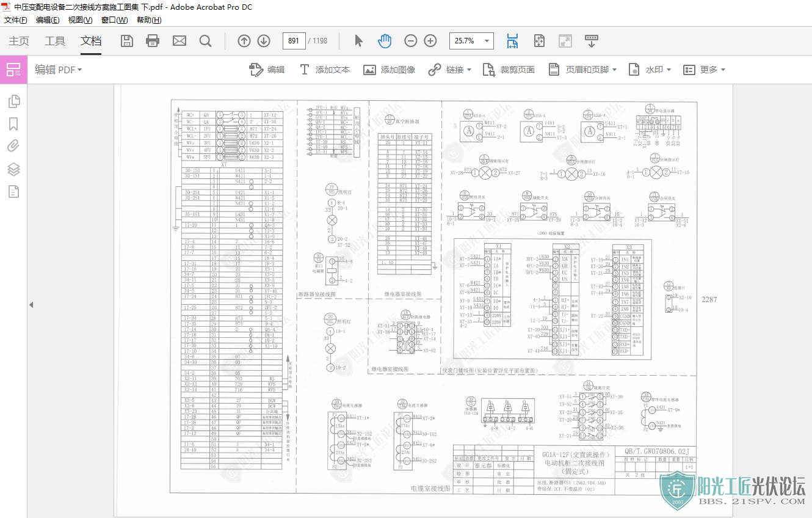The height and width of the screenshot is (518, 812).
Task: Click the read mode icon
Action: coord(565,41)
